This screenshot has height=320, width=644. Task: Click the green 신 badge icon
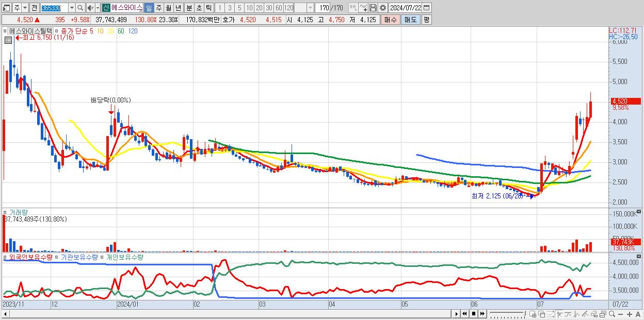click(106, 8)
